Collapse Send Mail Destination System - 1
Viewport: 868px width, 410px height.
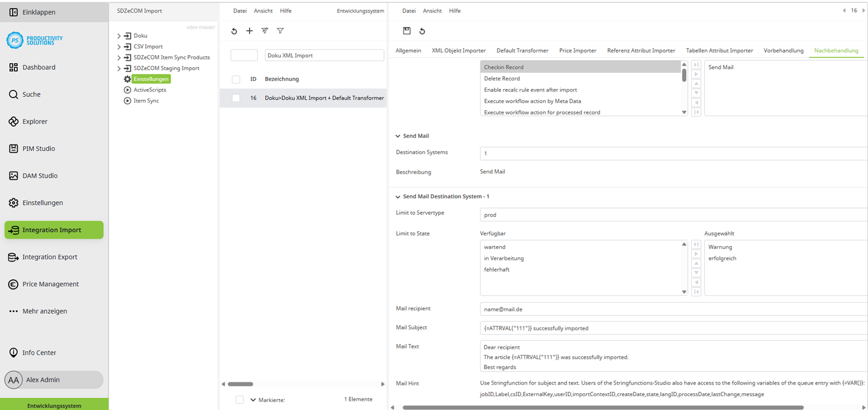397,196
